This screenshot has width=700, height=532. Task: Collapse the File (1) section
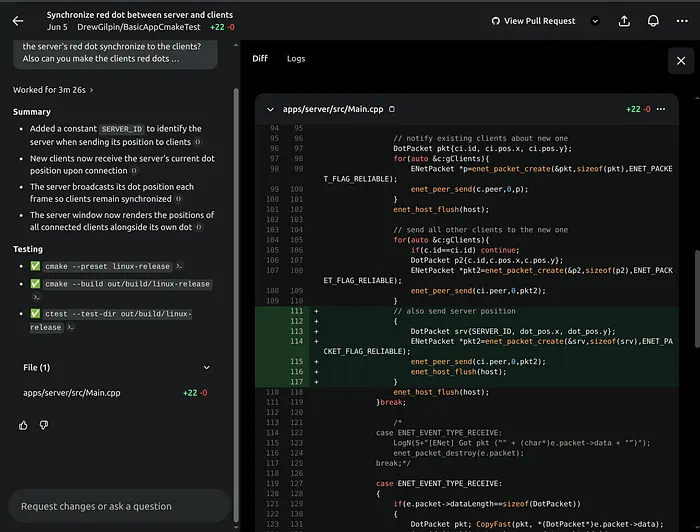(x=207, y=367)
